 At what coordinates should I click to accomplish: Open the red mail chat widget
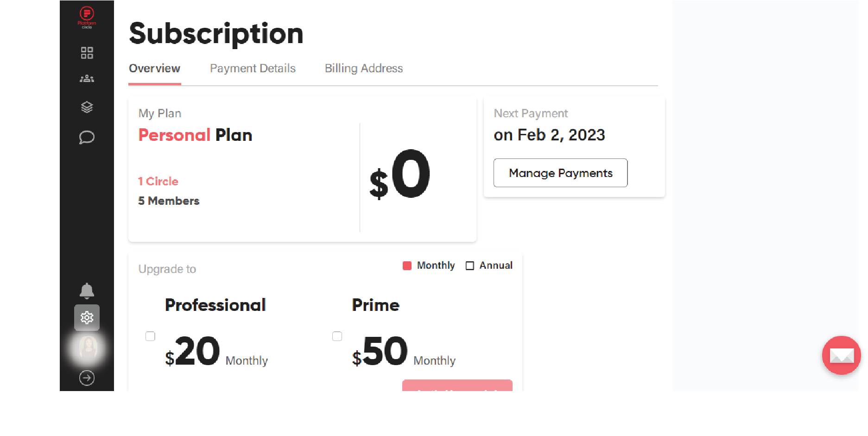841,355
